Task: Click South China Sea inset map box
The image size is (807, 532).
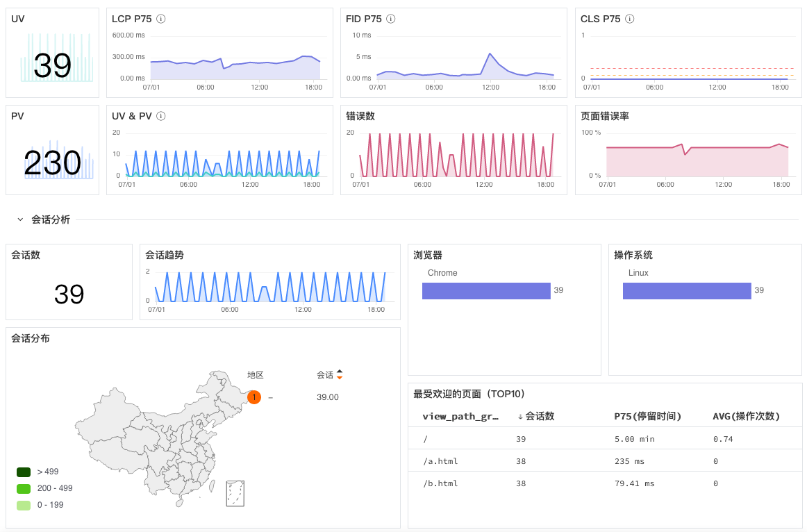Action: click(x=235, y=493)
